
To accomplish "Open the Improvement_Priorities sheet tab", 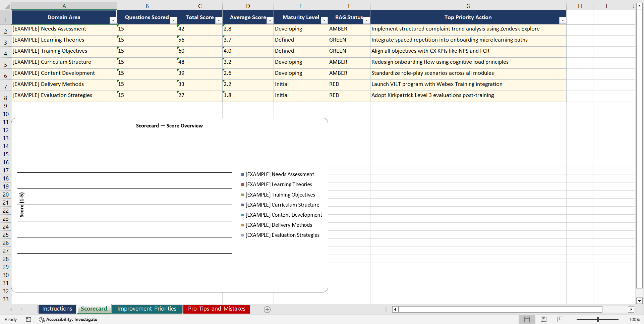I will point(147,309).
